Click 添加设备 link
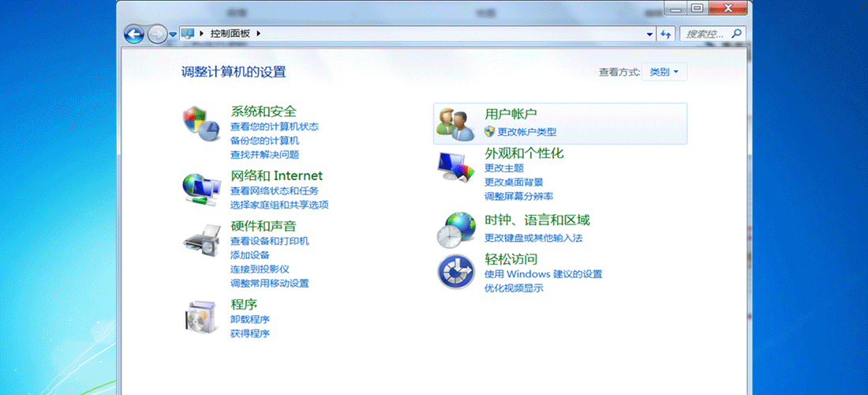 [249, 255]
